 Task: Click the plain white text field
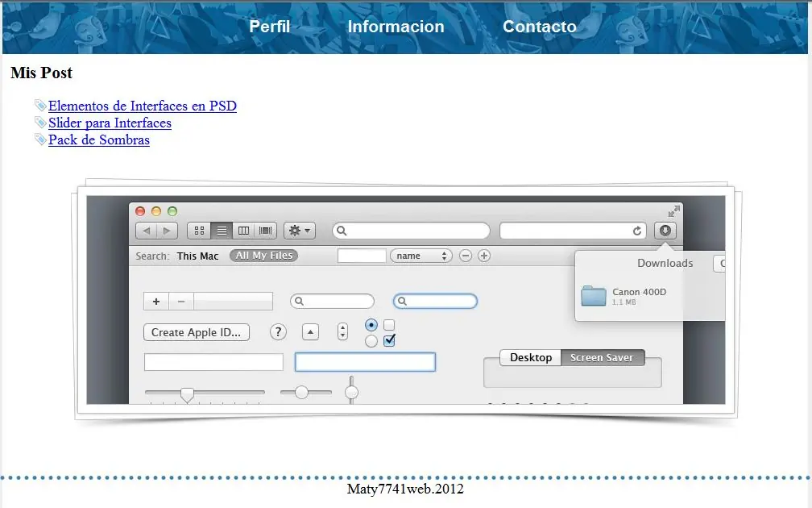coord(214,362)
